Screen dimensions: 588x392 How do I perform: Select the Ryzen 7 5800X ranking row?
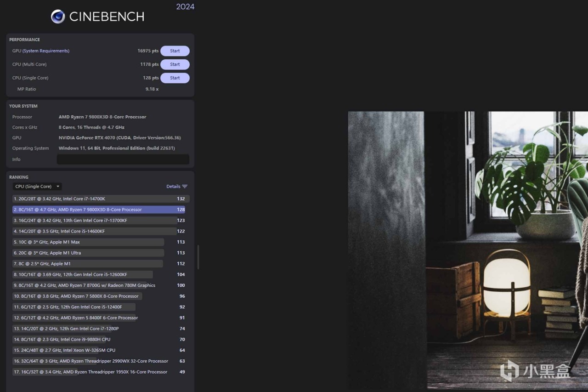click(x=101, y=296)
